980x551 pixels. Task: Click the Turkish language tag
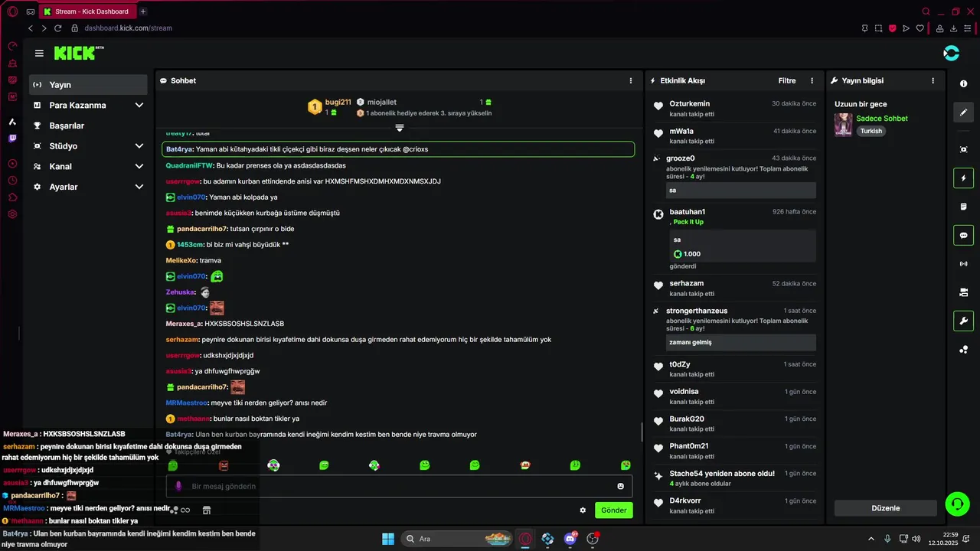pos(871,131)
